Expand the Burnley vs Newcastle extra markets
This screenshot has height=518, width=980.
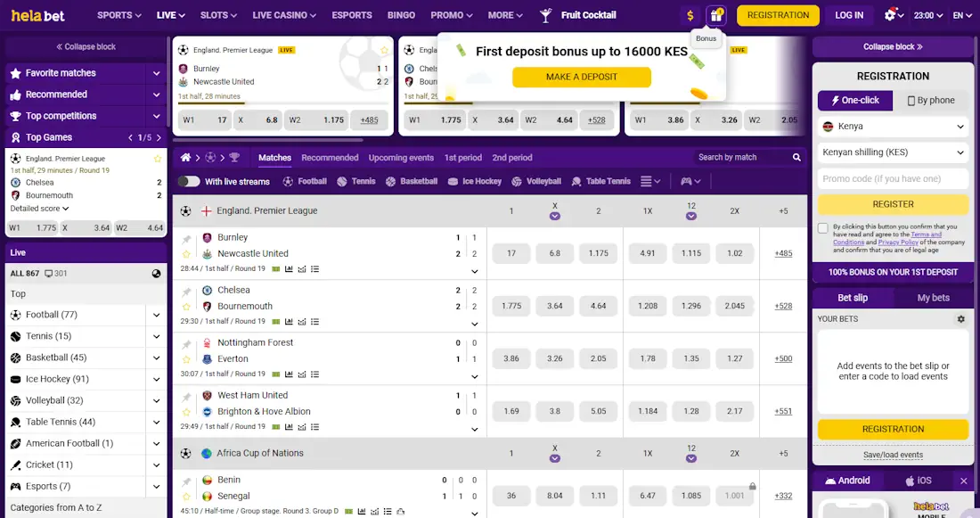point(781,252)
